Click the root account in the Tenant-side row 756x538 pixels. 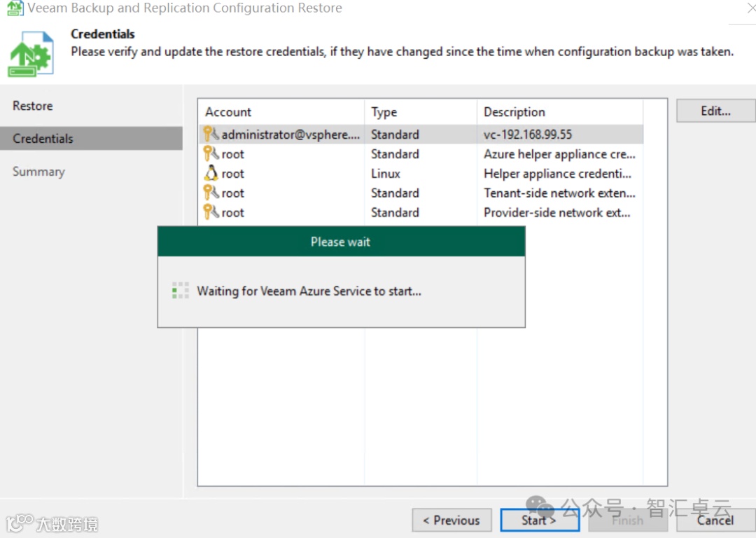[233, 193]
